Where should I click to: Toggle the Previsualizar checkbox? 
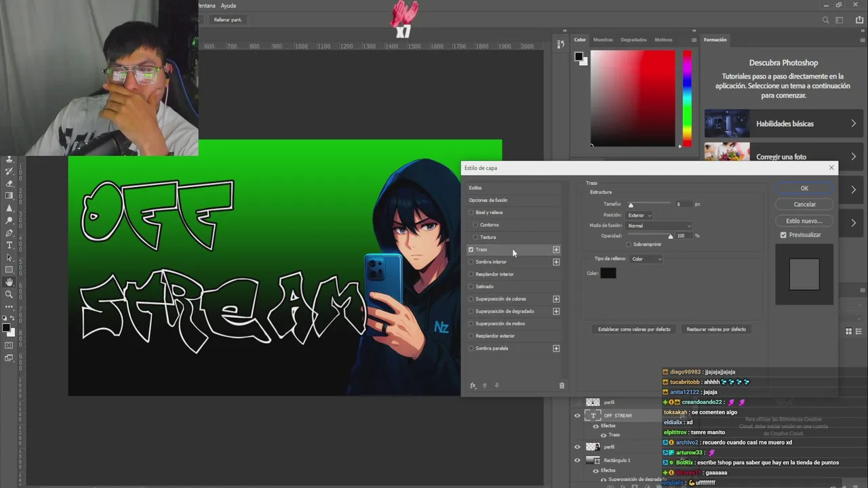click(x=783, y=235)
